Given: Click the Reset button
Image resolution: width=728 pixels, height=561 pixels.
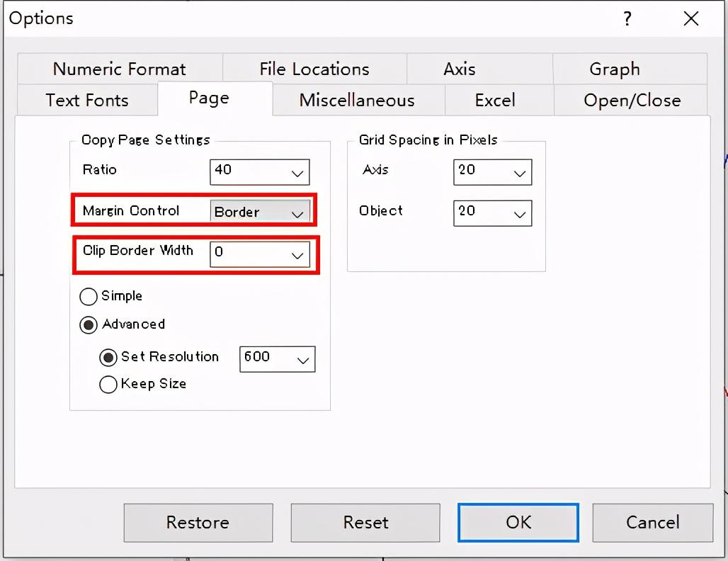Looking at the screenshot, I should point(365,523).
